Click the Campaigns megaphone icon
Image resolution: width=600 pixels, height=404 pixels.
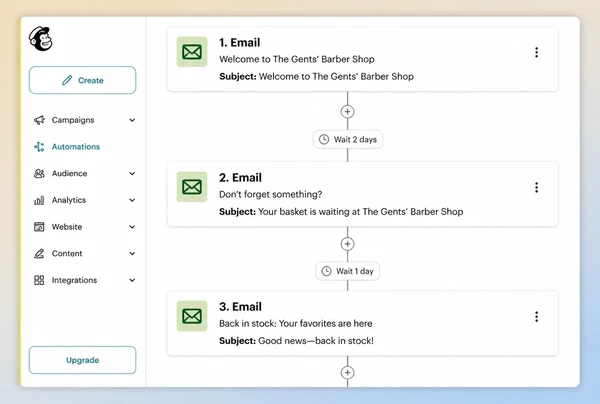tap(39, 120)
